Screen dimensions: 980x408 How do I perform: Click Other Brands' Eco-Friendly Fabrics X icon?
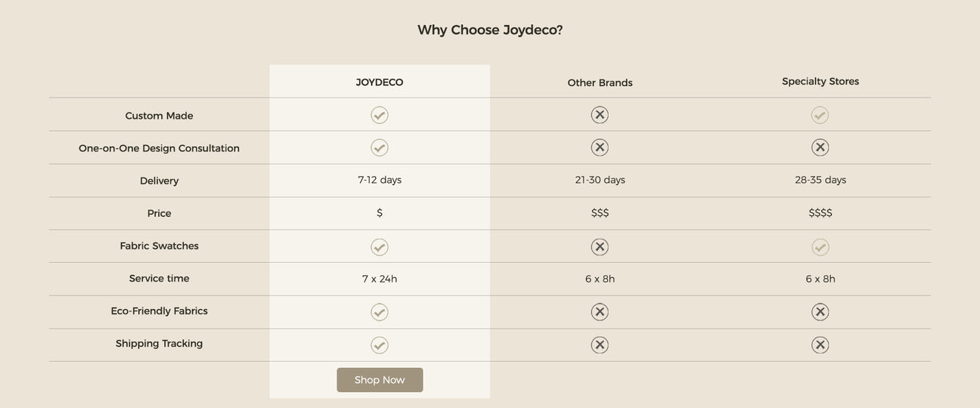point(600,312)
